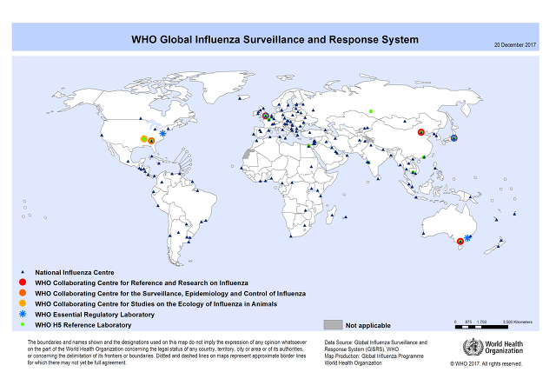This screenshot has width=556, height=392.
Task: Click the green dot H5 Reference Laboratory legend icon
Action: pos(23,324)
